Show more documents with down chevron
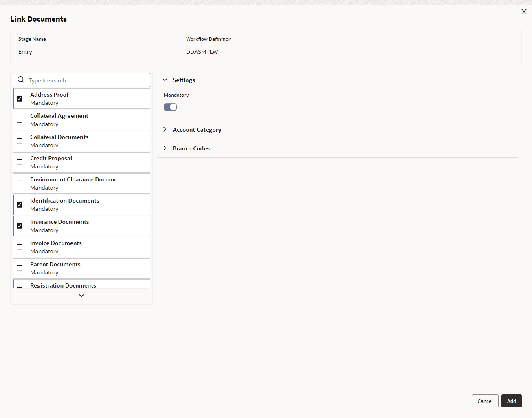The image size is (532, 418). point(81,296)
